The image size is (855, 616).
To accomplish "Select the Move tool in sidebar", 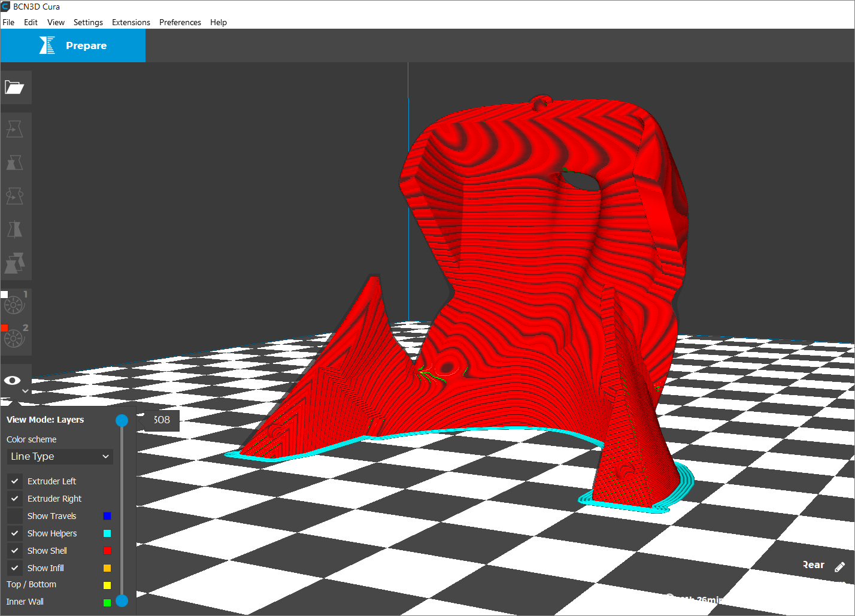I will pyautogui.click(x=14, y=129).
